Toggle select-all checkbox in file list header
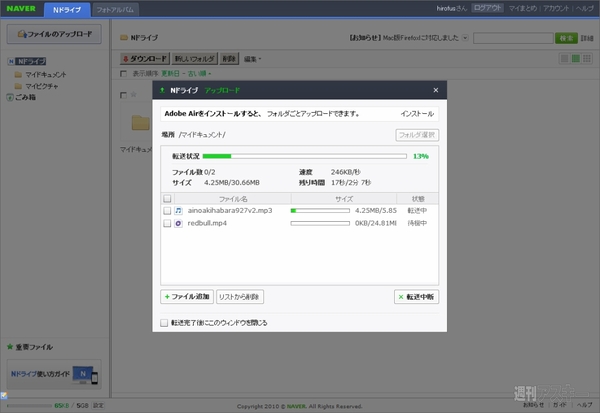Image resolution: width=600 pixels, height=413 pixels. [167, 198]
